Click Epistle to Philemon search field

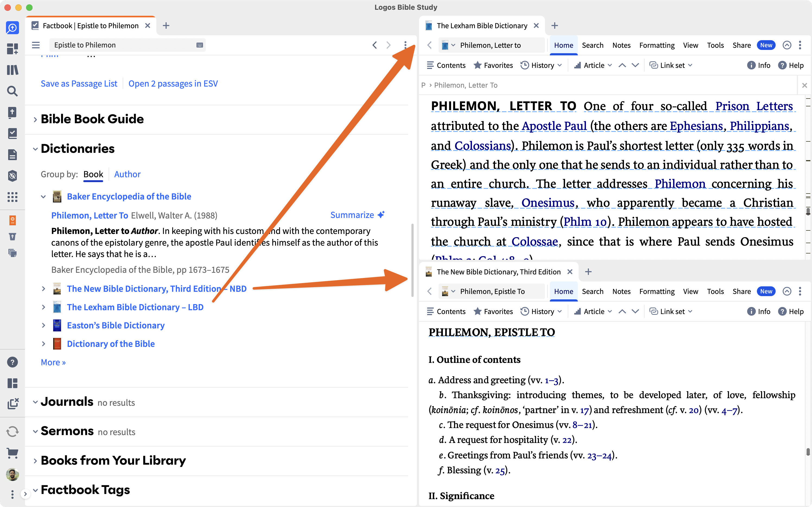click(127, 45)
